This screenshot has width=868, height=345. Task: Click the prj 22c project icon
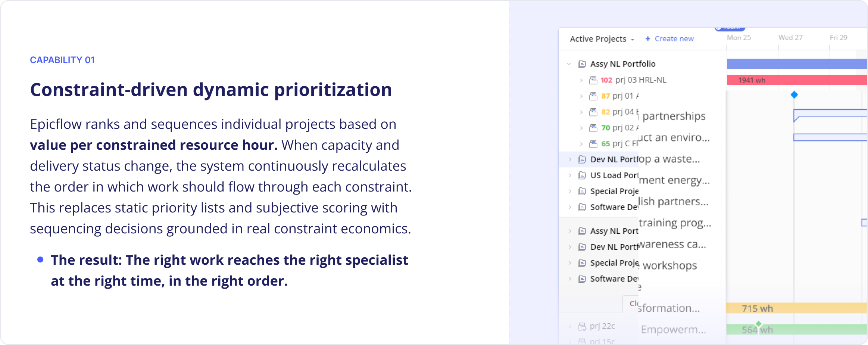(x=582, y=326)
